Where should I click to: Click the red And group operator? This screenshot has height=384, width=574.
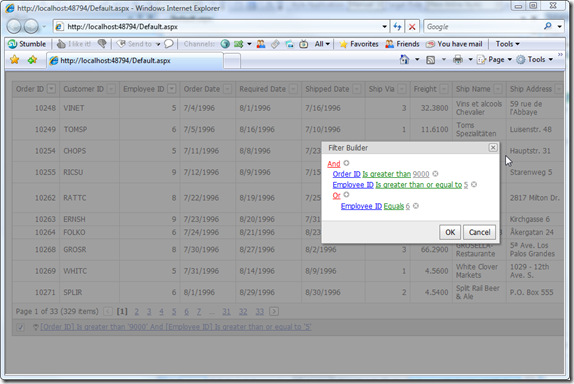334,164
